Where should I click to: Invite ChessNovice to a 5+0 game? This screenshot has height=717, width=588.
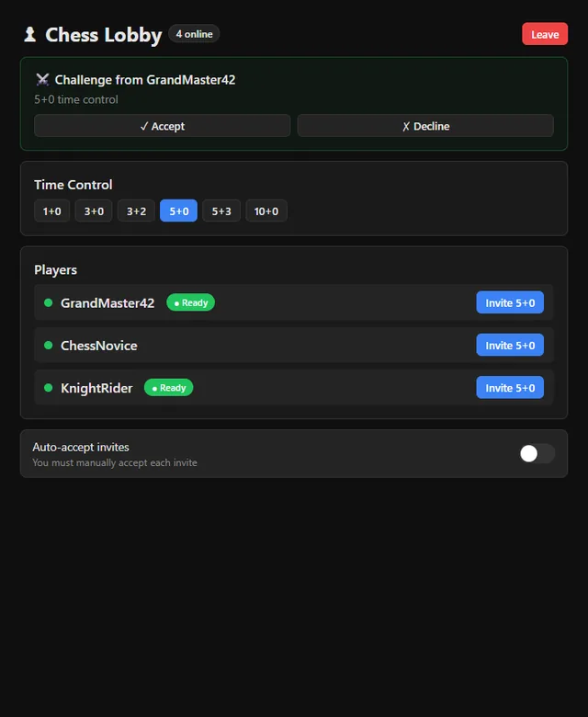(x=510, y=346)
